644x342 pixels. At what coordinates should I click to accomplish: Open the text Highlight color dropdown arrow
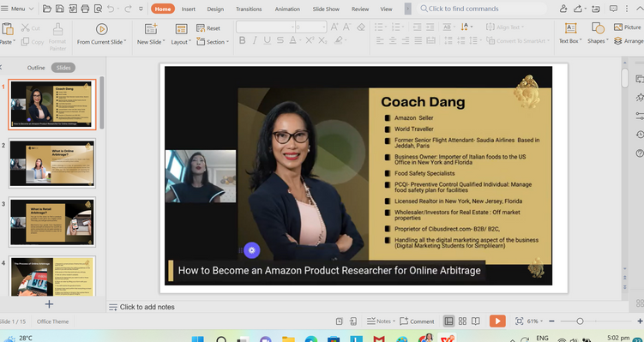click(x=345, y=40)
